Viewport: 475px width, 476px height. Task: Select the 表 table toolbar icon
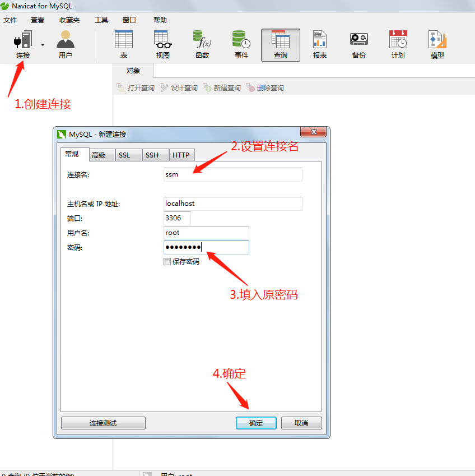[x=124, y=44]
